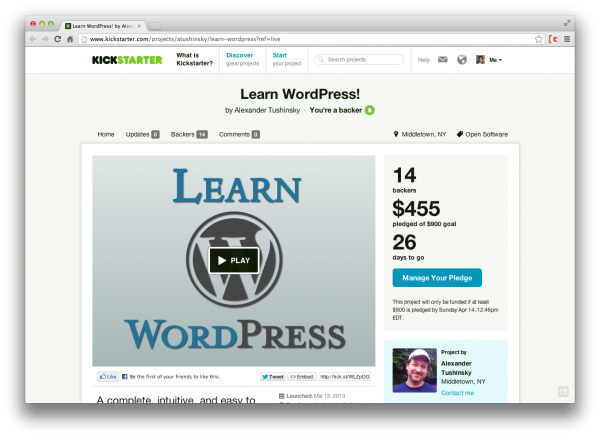
Task: Click the $455 pledged amount
Action: pos(416,208)
